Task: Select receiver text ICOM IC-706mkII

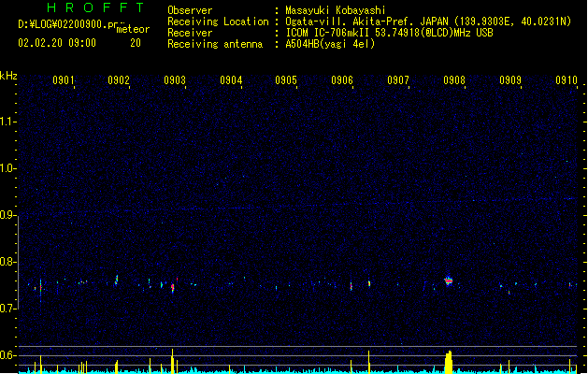Action: pyautogui.click(x=328, y=33)
